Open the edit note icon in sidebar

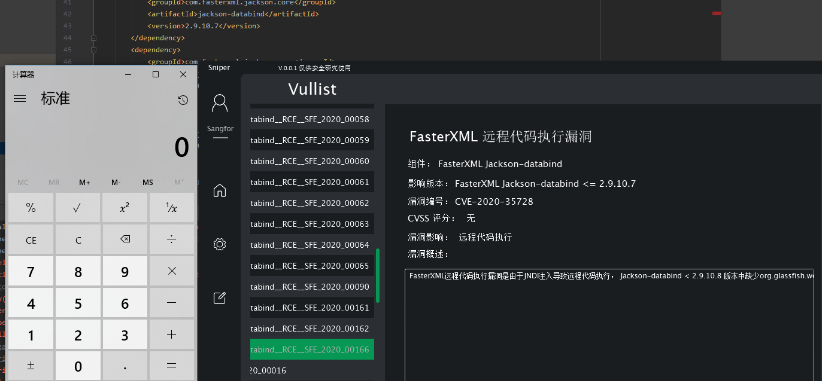[220, 298]
